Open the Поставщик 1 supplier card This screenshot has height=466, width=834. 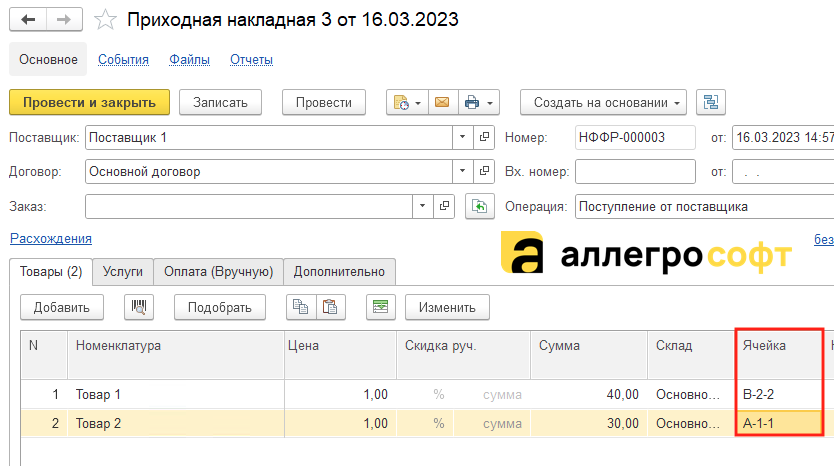(484, 137)
